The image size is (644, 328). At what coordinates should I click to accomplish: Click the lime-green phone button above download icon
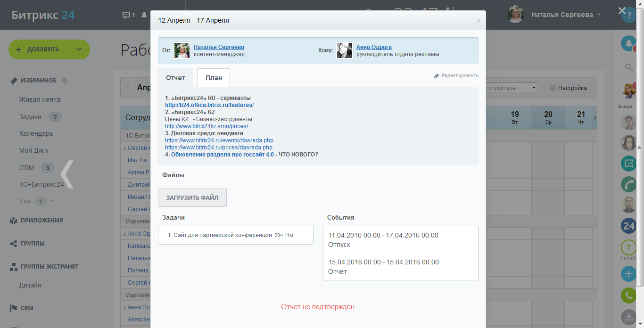[x=628, y=295]
